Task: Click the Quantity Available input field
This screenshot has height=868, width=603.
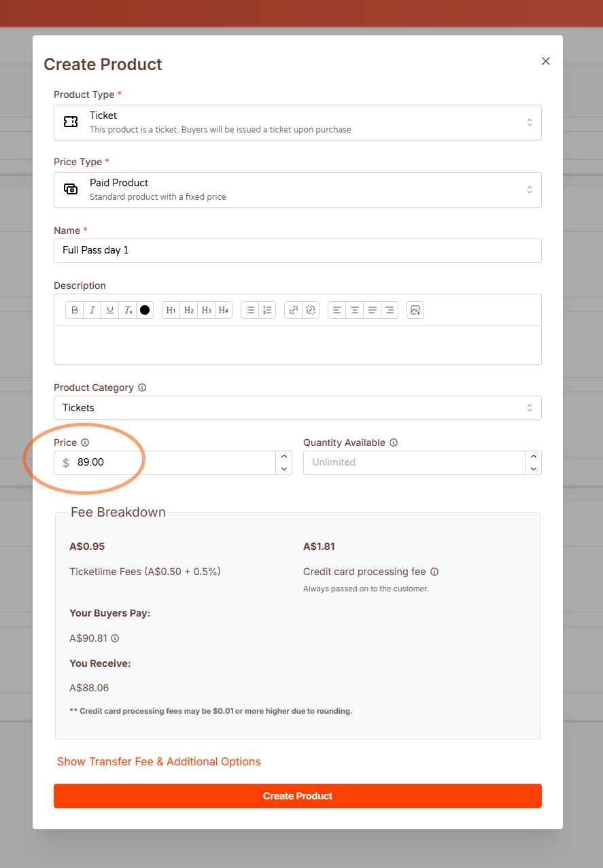Action: click(413, 462)
